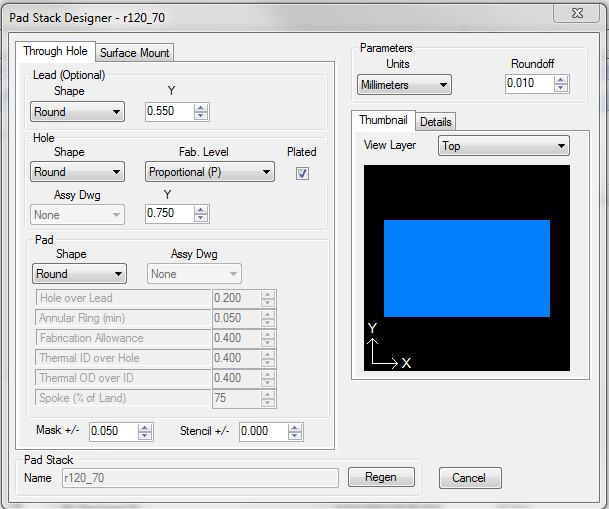
Task: Open the Hole Shape dropdown
Action: 77,172
